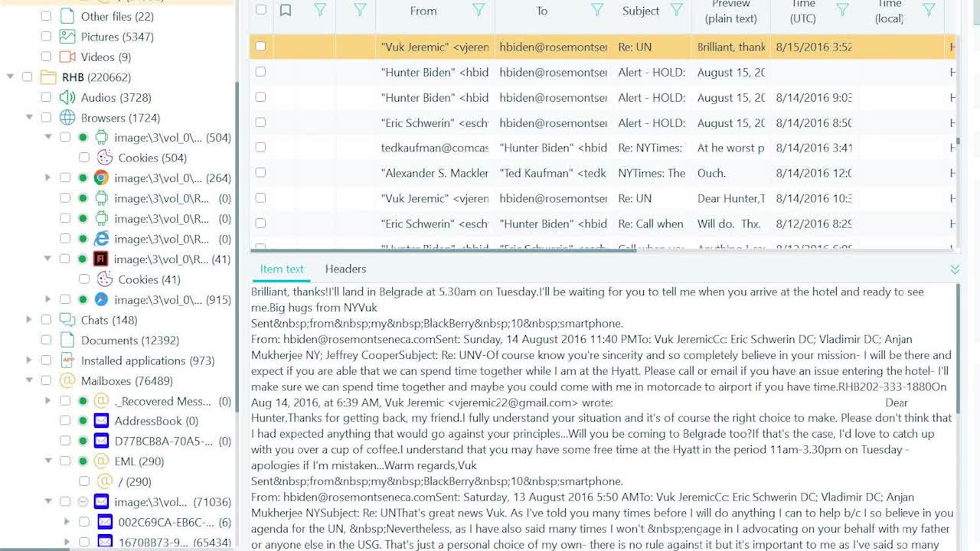Screen dimensions: 980x551
Task: Click the Documents page icon
Action: (67, 340)
